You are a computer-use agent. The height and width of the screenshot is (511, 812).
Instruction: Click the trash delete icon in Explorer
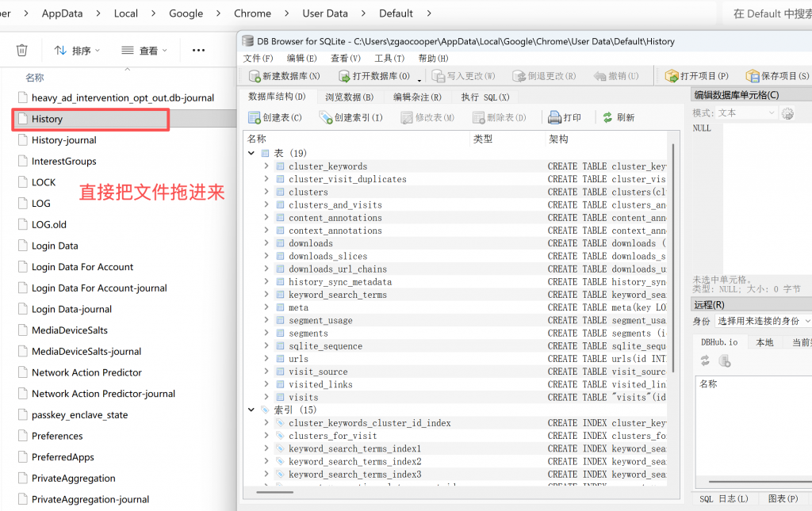22,50
